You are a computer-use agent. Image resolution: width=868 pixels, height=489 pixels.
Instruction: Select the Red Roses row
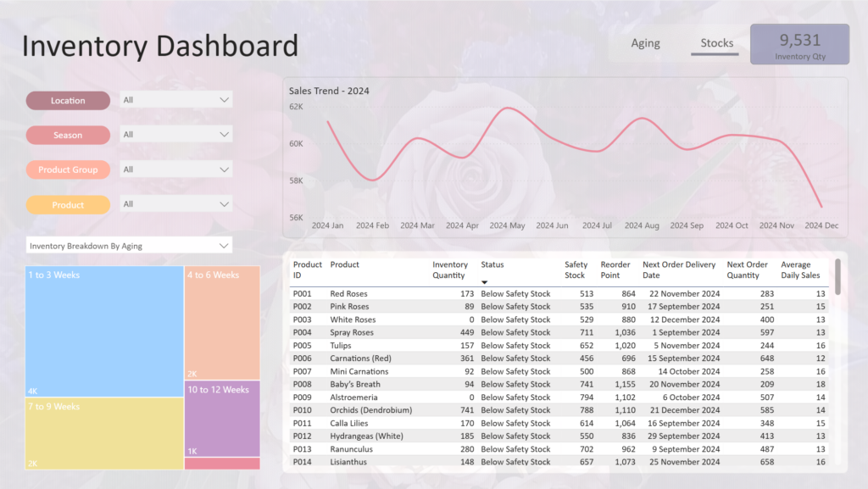[x=559, y=294]
